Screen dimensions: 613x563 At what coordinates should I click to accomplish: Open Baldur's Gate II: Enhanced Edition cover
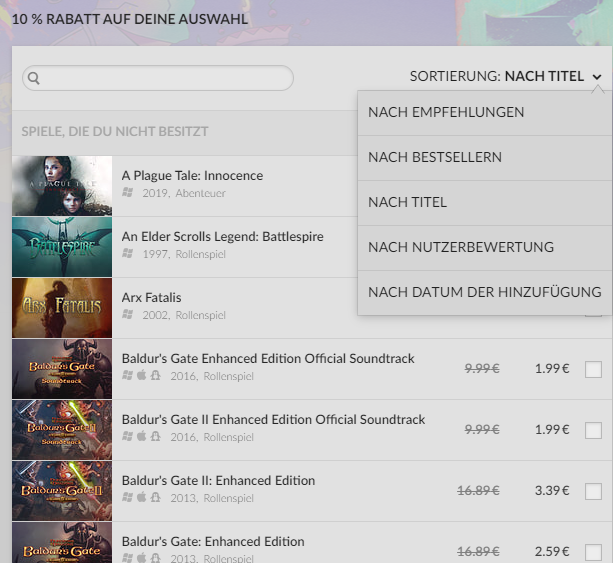point(62,491)
